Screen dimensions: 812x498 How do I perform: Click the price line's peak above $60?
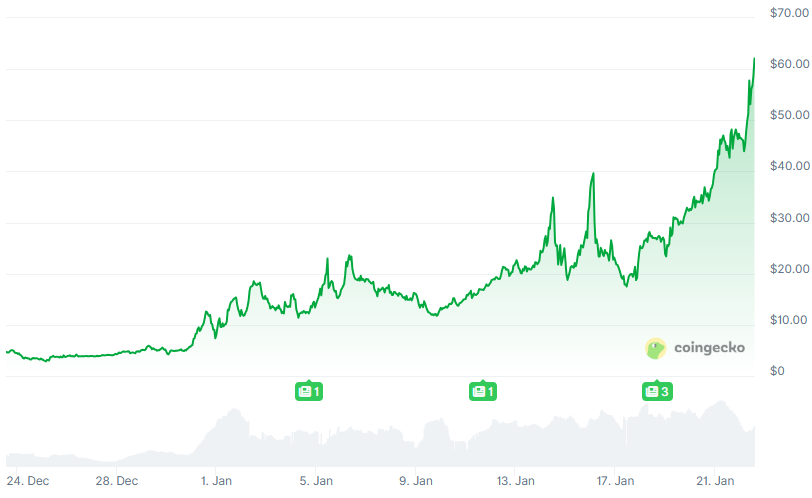coord(754,59)
